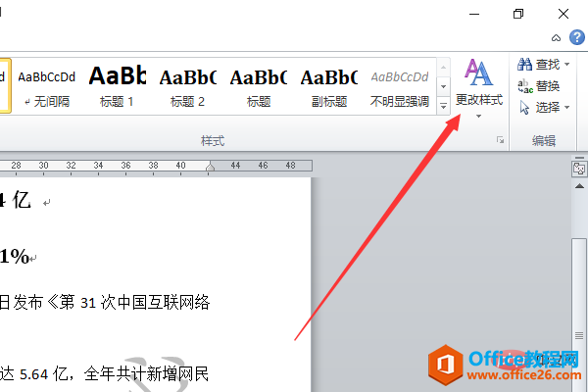The height and width of the screenshot is (392, 588).
Task: Click the right indent marker on ruler
Action: click(x=210, y=167)
